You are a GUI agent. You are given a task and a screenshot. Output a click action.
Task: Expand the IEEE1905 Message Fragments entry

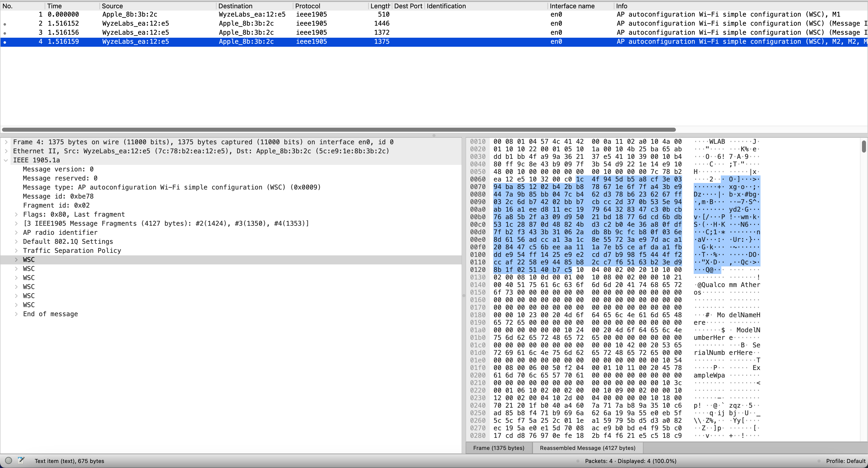[16, 223]
